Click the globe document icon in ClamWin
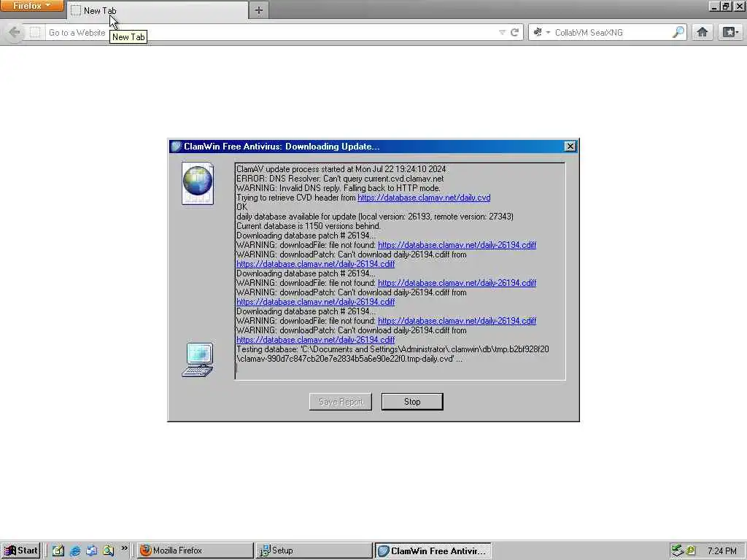This screenshot has height=560, width=747. 198,183
